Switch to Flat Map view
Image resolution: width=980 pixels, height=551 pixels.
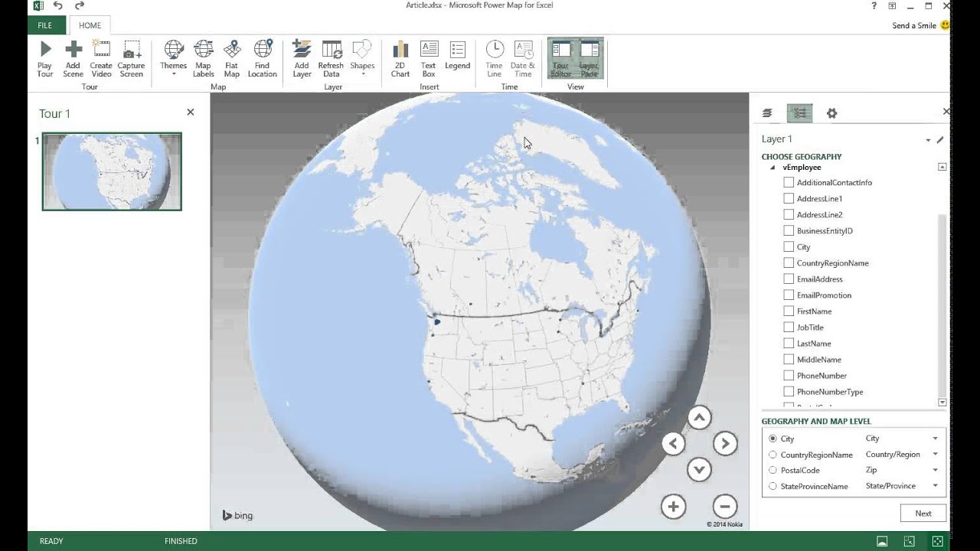(232, 59)
